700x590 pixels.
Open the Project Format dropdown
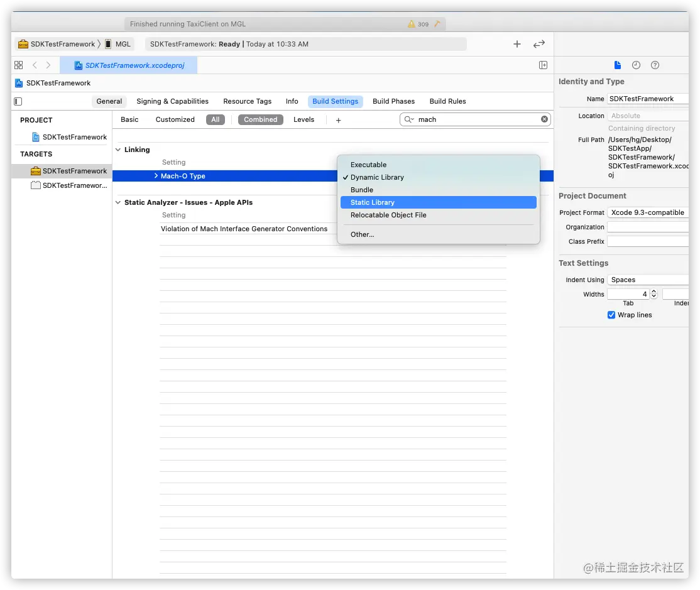tap(648, 212)
